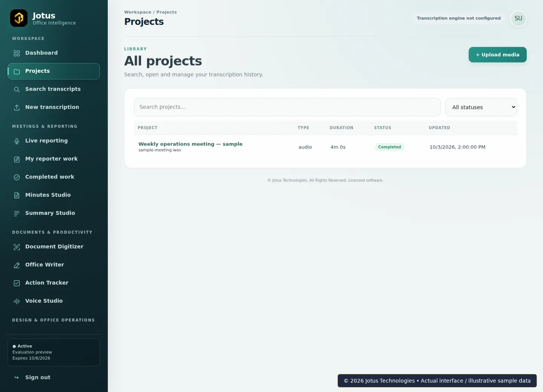This screenshot has width=543, height=392.
Task: Open the All statuses dropdown
Action: coord(481,107)
